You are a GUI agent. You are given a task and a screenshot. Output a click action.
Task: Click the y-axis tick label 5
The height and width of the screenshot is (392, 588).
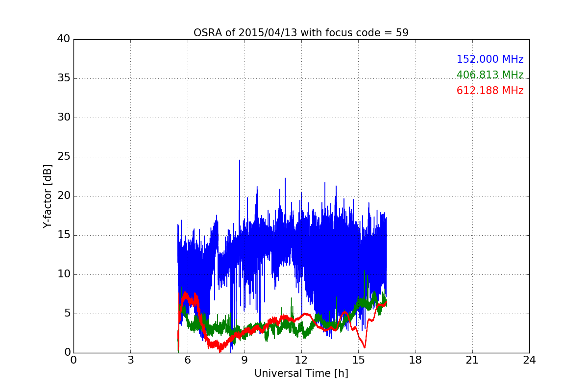[x=67, y=314]
